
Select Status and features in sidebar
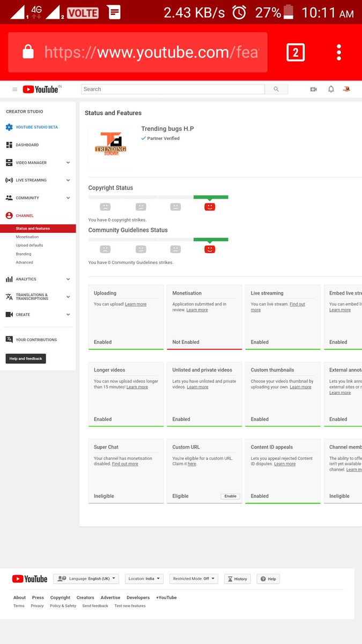(x=38, y=229)
